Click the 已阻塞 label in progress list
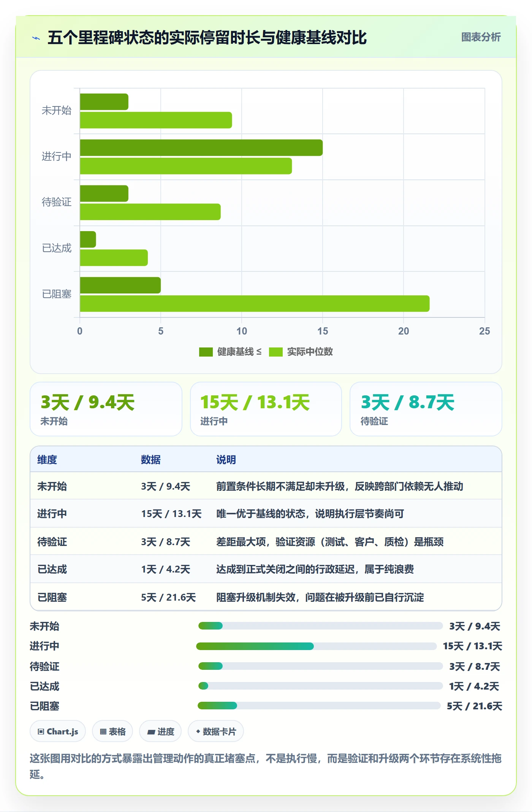Screen dimensions: 532x812 45,706
